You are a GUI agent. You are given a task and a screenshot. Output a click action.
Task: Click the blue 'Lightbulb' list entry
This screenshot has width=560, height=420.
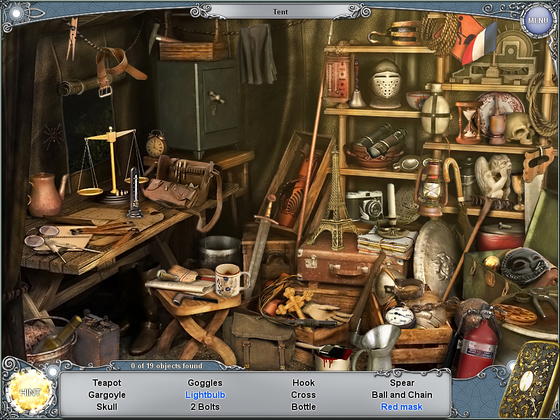click(x=205, y=395)
